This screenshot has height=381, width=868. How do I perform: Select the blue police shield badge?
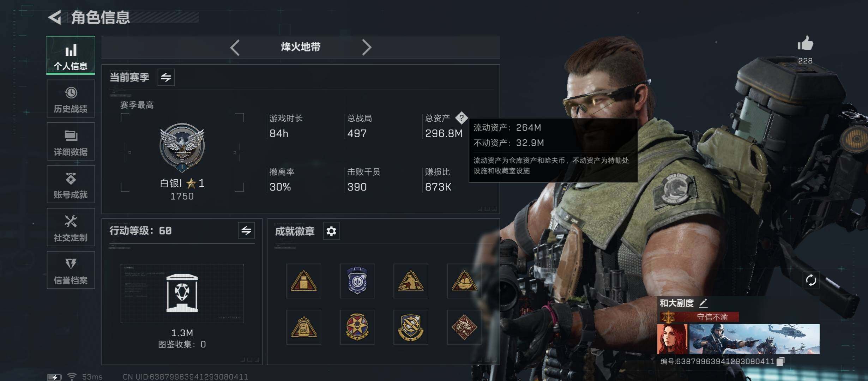(357, 281)
